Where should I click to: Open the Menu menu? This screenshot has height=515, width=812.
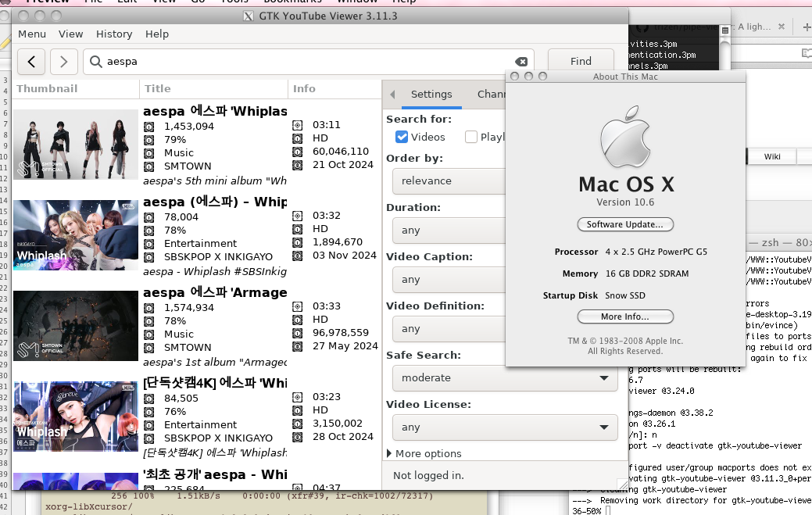pos(32,34)
